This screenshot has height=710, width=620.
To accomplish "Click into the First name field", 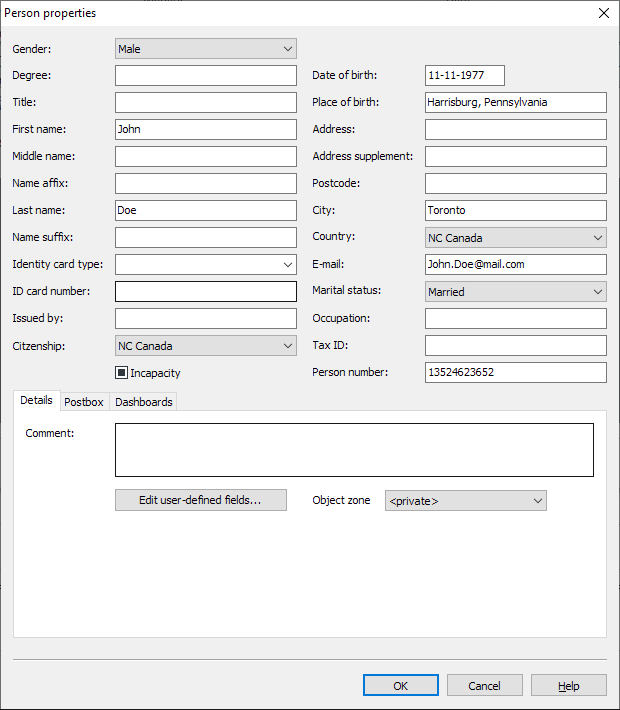I will (x=206, y=129).
